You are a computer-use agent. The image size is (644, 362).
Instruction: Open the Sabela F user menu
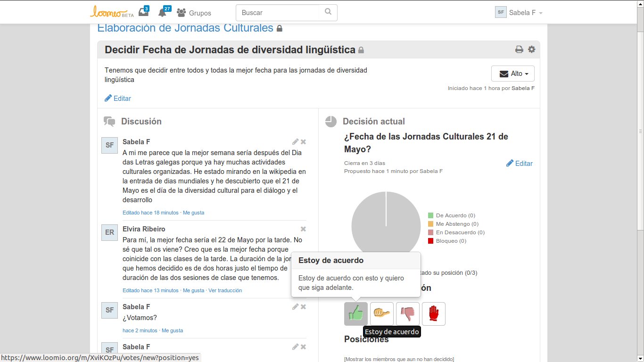coord(519,13)
